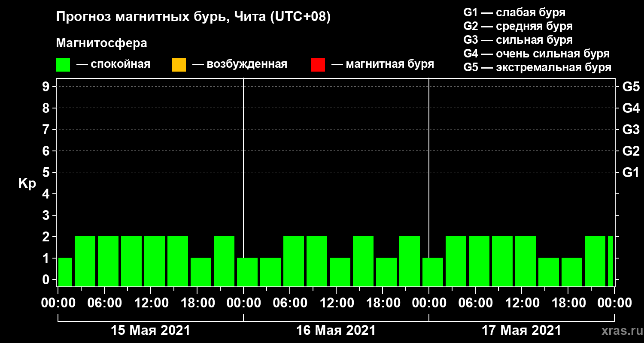The width and height of the screenshot is (644, 343).
Task: Click the Kp 2 bar over 06:00, 15 May
Action: point(108,261)
